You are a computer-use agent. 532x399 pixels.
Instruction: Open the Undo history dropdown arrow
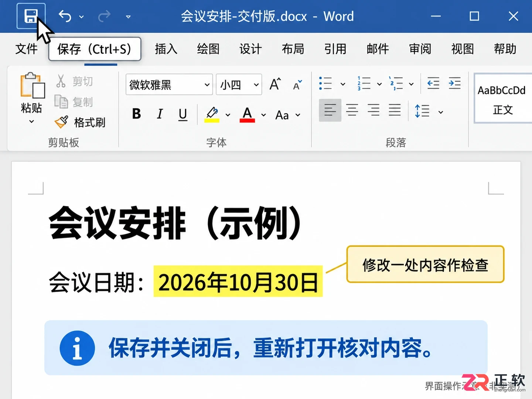pos(81,17)
